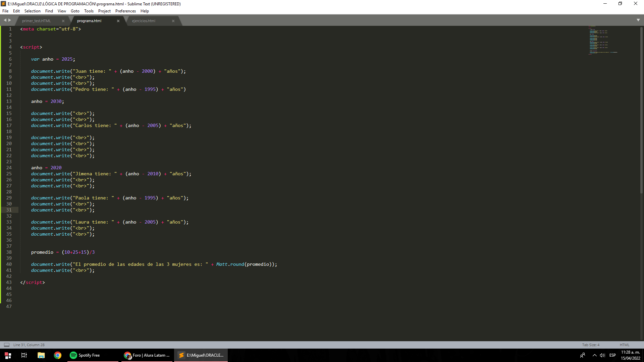Switch to Foro Alura Latam Chrome window
This screenshot has width=644, height=362.
point(147,355)
